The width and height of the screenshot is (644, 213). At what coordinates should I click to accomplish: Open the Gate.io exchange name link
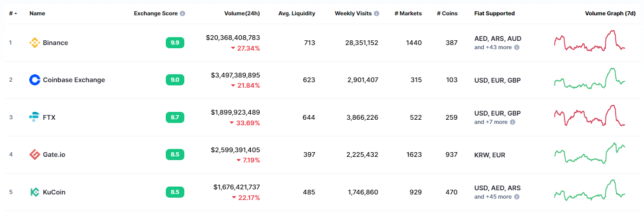coord(54,155)
